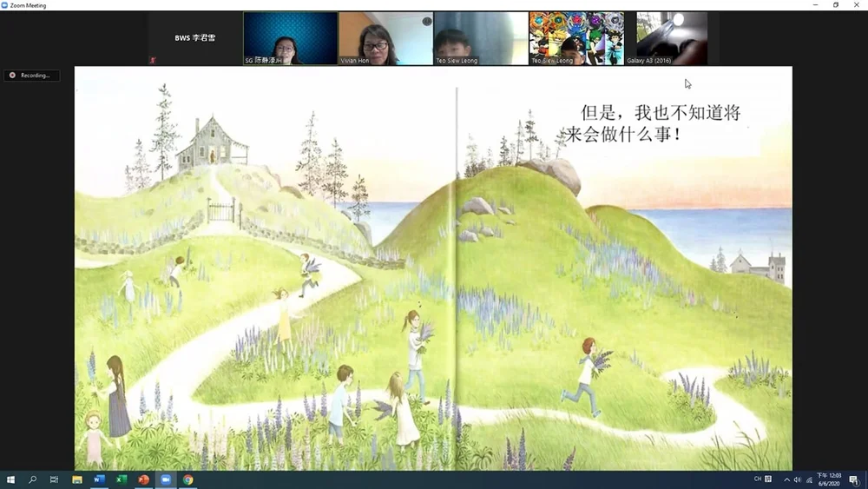Image resolution: width=868 pixels, height=489 pixels.
Task: Click the Zoom Meeting title bar icon
Action: point(4,5)
